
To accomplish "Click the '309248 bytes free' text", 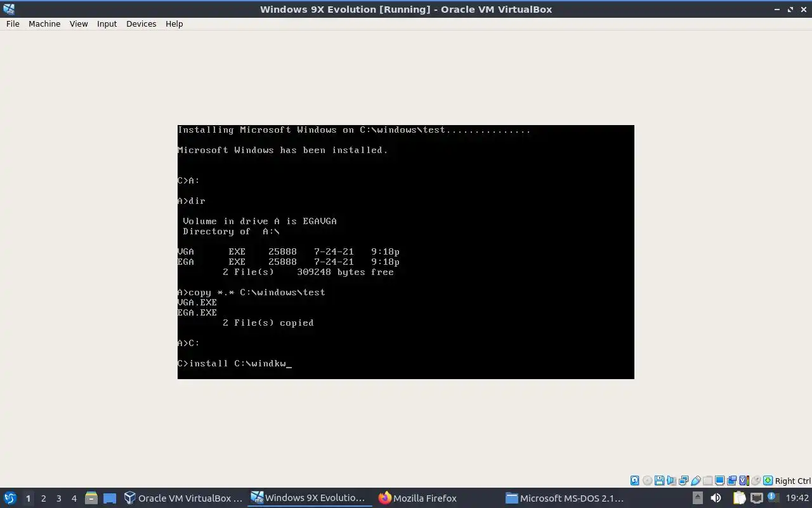I will click(345, 272).
